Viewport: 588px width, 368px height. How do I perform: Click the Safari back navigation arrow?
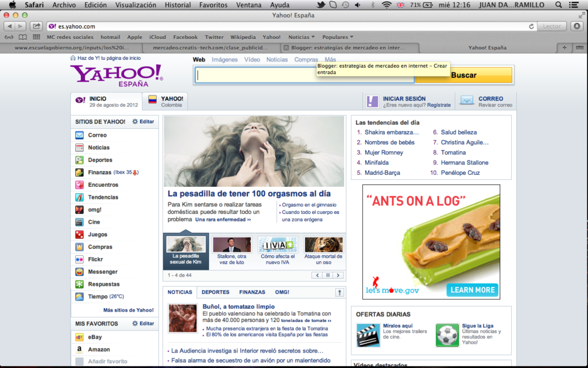(9, 26)
